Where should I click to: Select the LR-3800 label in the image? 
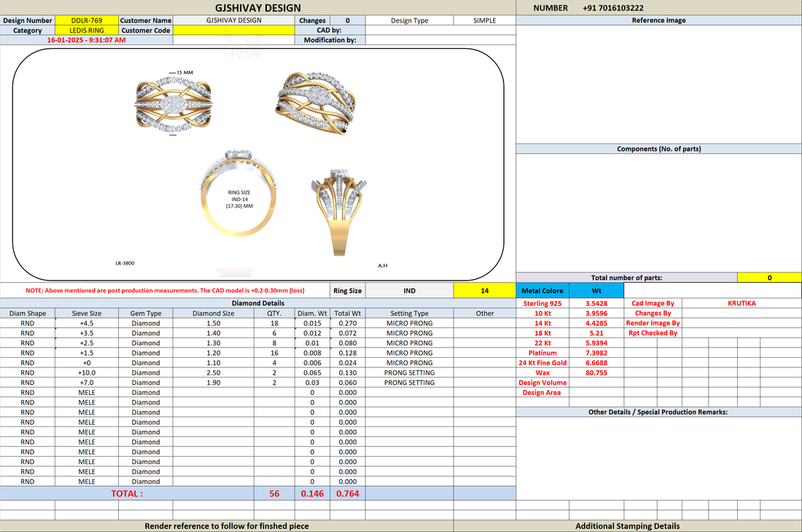coord(125,263)
